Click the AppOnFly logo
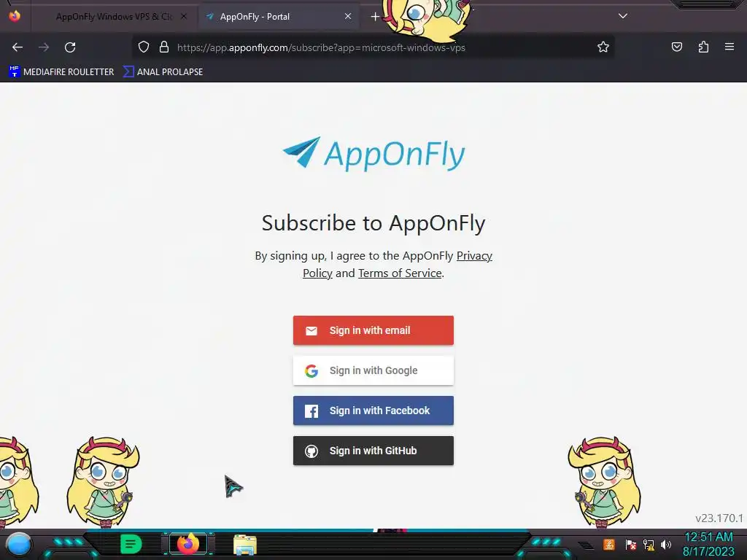Screen dimensions: 747x560 (x=373, y=154)
